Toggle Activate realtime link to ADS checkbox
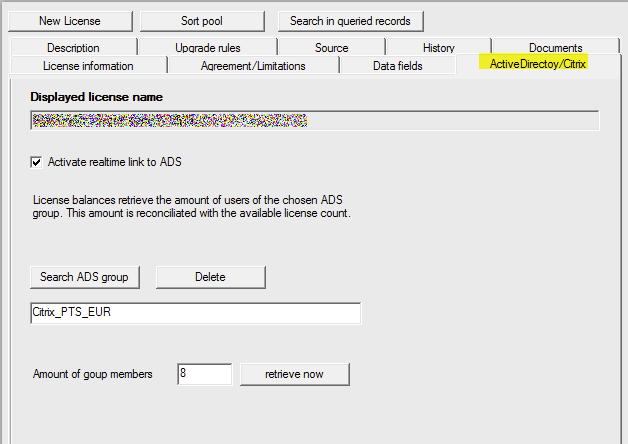628x444 pixels. tap(38, 162)
